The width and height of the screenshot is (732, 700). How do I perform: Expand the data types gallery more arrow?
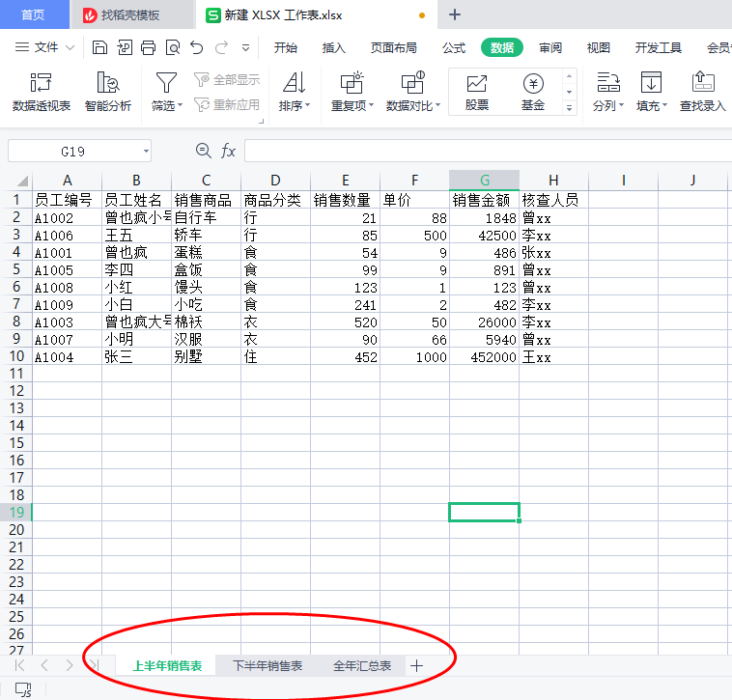569,108
